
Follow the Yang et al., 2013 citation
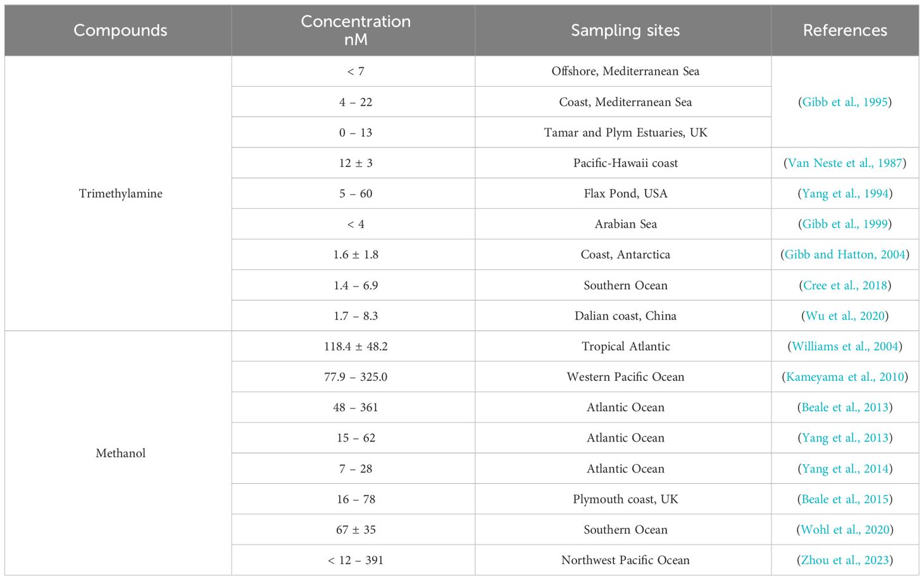click(x=845, y=438)
